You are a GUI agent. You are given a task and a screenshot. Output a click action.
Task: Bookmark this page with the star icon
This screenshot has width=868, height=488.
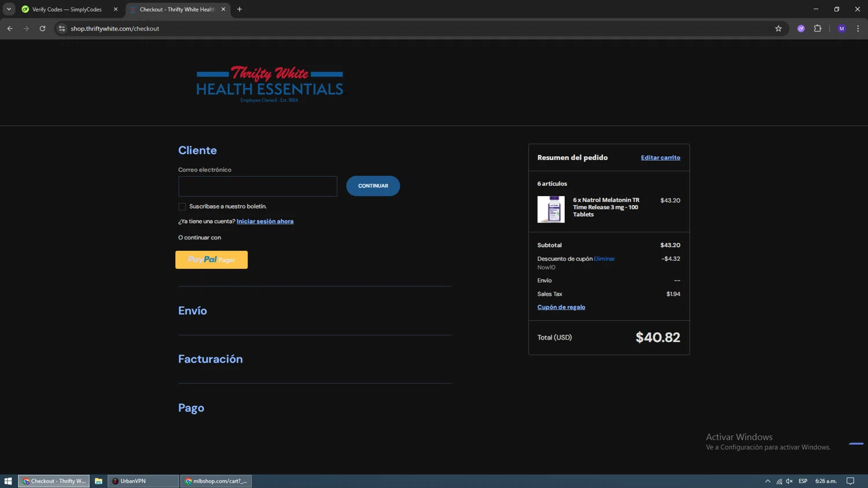[x=778, y=28]
